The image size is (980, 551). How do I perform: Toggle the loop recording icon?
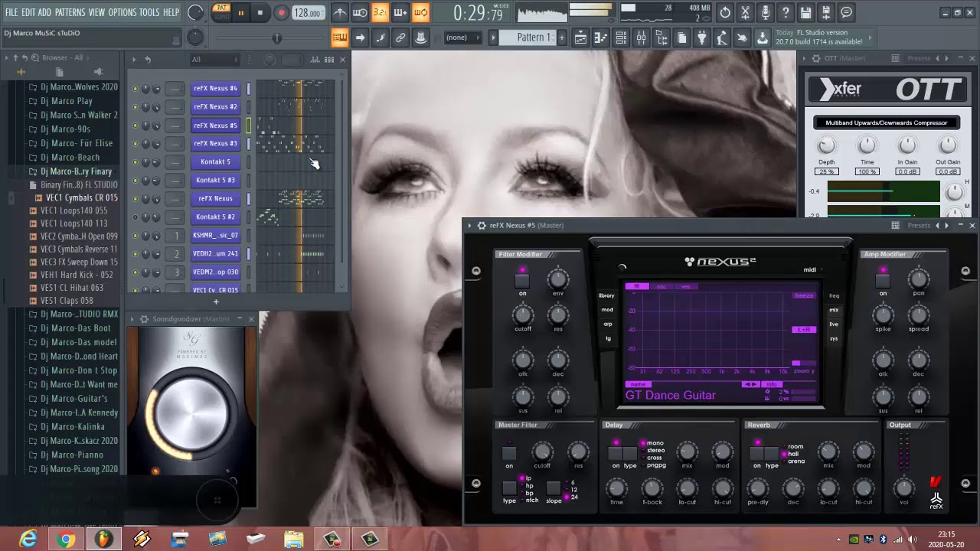point(420,12)
